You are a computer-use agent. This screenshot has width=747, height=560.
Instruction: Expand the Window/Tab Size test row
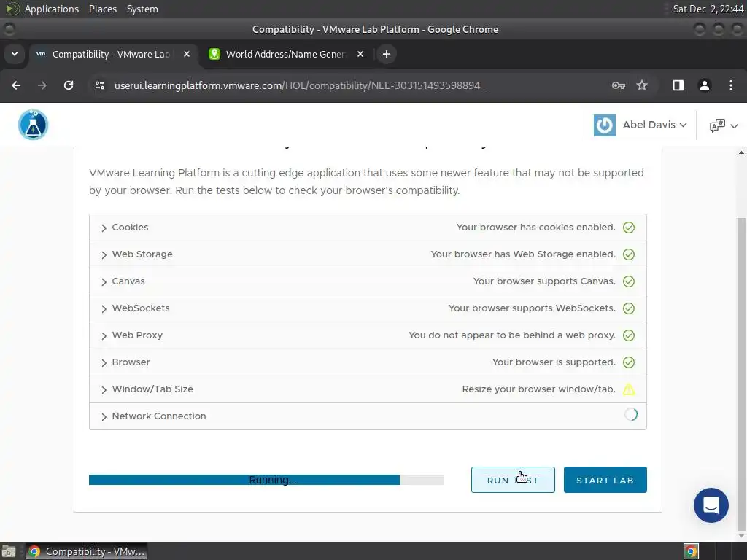pyautogui.click(x=368, y=389)
